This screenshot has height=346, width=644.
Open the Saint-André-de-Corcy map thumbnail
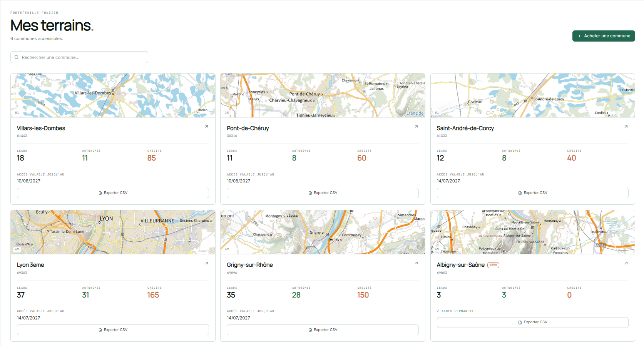tap(533, 95)
